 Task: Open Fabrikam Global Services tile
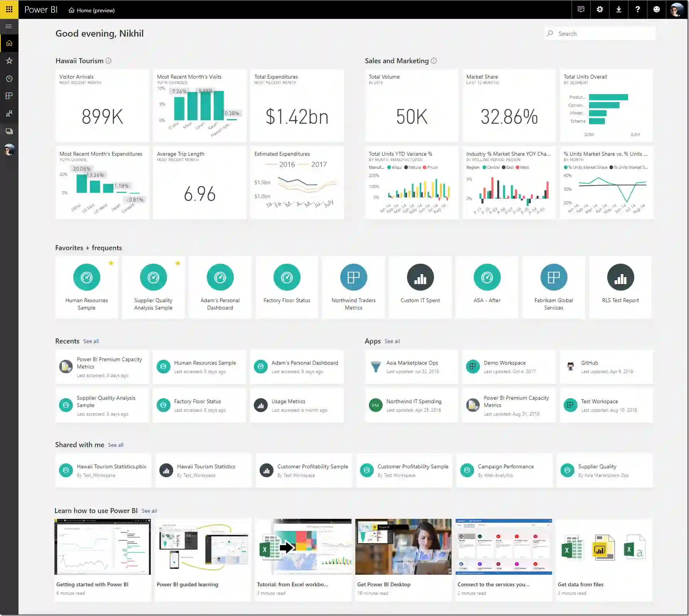(554, 287)
